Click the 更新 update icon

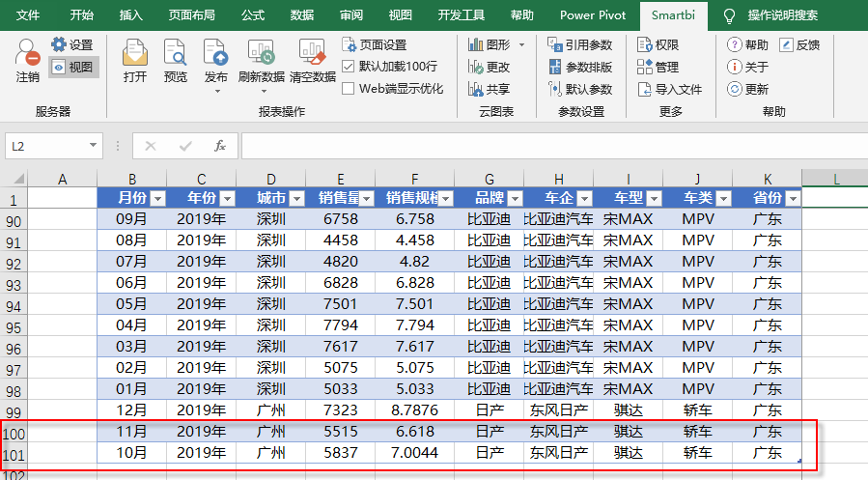(x=734, y=89)
